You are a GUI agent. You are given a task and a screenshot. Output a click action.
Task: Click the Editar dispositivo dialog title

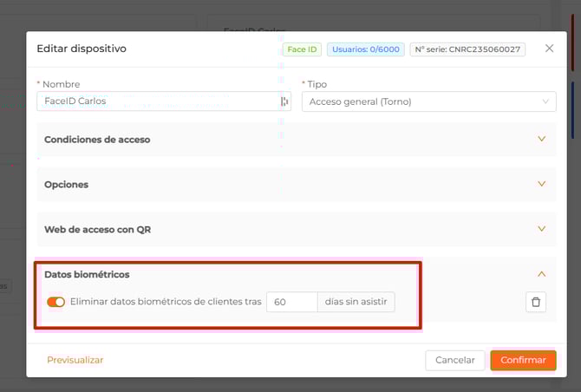(82, 49)
